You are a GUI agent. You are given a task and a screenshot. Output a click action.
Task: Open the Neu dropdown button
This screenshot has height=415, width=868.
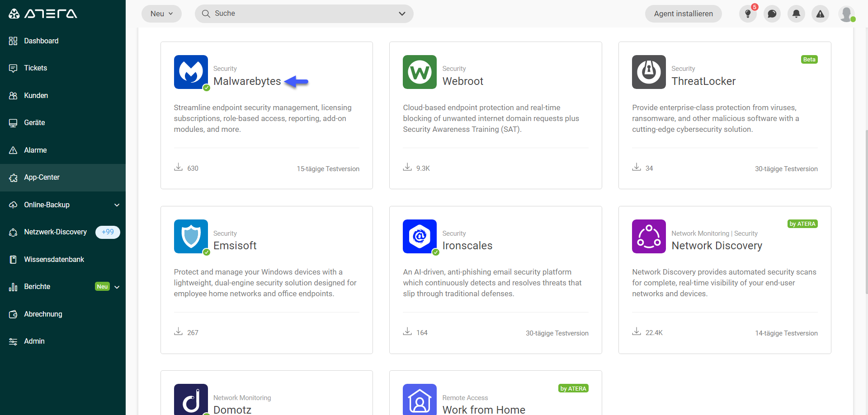pos(161,14)
